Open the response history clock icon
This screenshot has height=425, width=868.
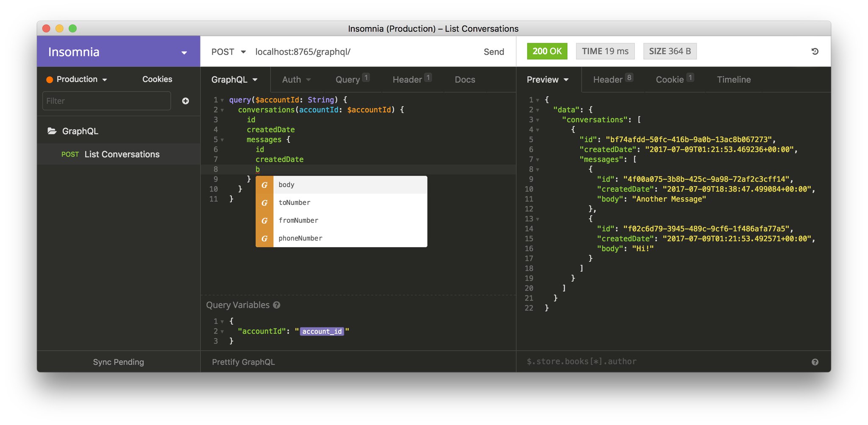click(x=815, y=51)
